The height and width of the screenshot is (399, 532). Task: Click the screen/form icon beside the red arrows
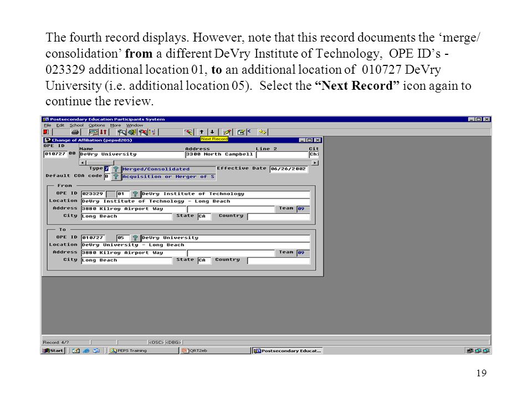[93, 132]
